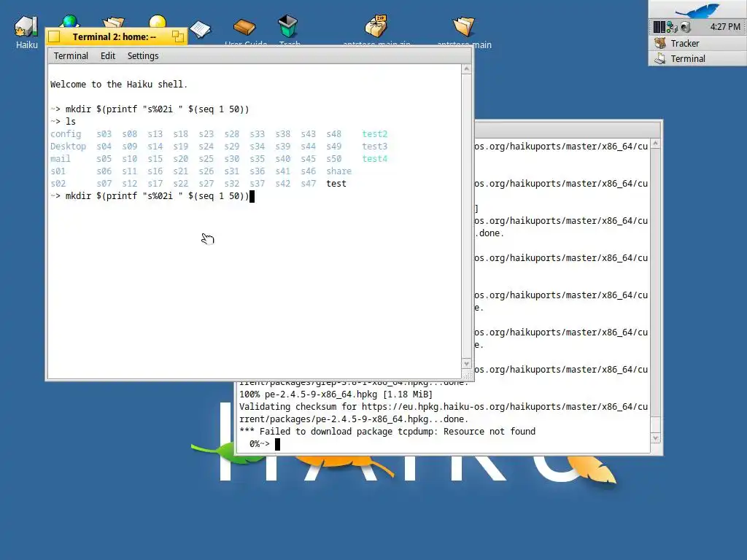Click the Terminal 2: home title tab
Screen dimensions: 747x560
point(115,36)
